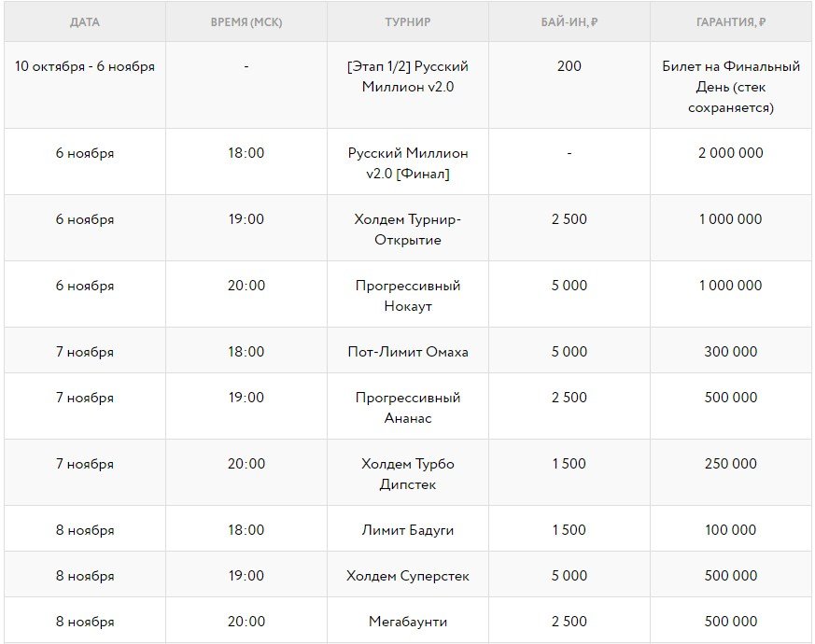Image resolution: width=815 pixels, height=644 pixels.
Task: Open the Лимит Бадуги tournament
Action: point(408,530)
